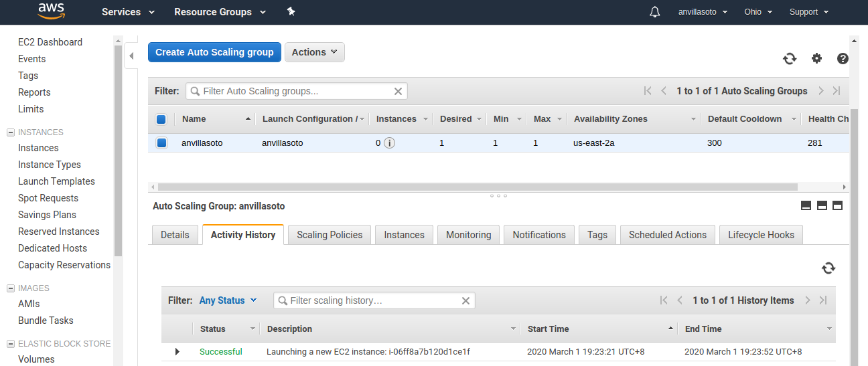This screenshot has width=868, height=366.
Task: Click the table horizontal scrollbar
Action: (478, 187)
